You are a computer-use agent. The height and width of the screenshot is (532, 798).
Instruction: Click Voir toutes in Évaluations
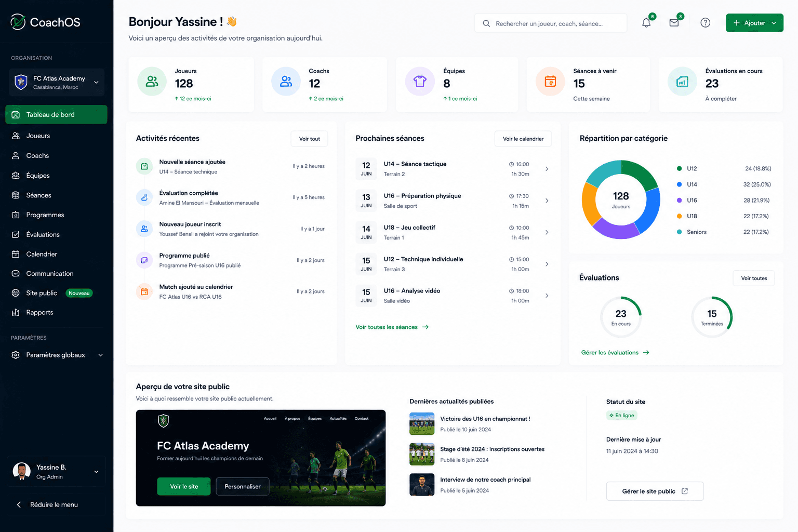click(754, 278)
